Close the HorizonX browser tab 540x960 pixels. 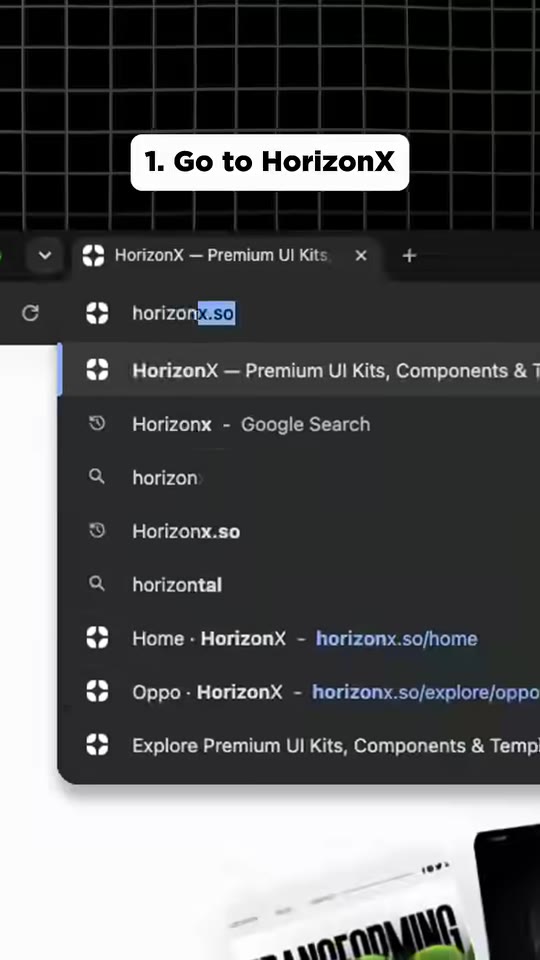361,255
